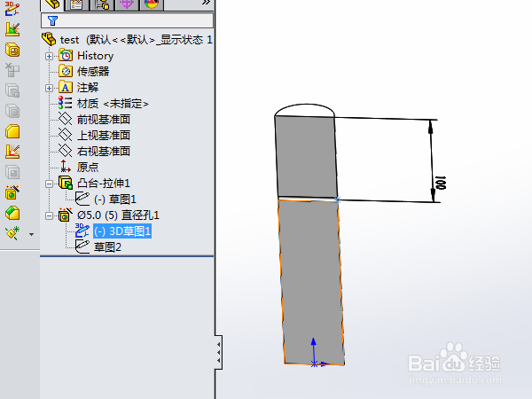Screen dimensions: 532x399
Task: Click the greyed fillet box toolbar icon
Action: click(12, 112)
